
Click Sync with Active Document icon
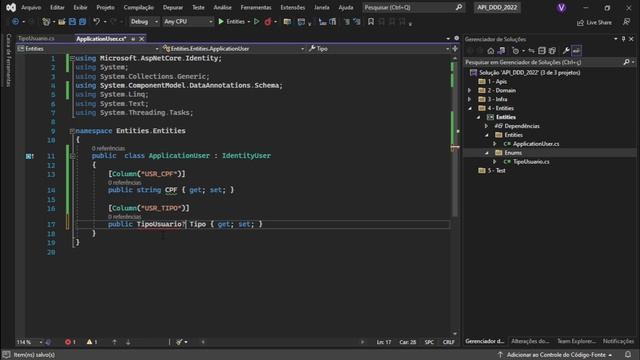[x=531, y=51]
